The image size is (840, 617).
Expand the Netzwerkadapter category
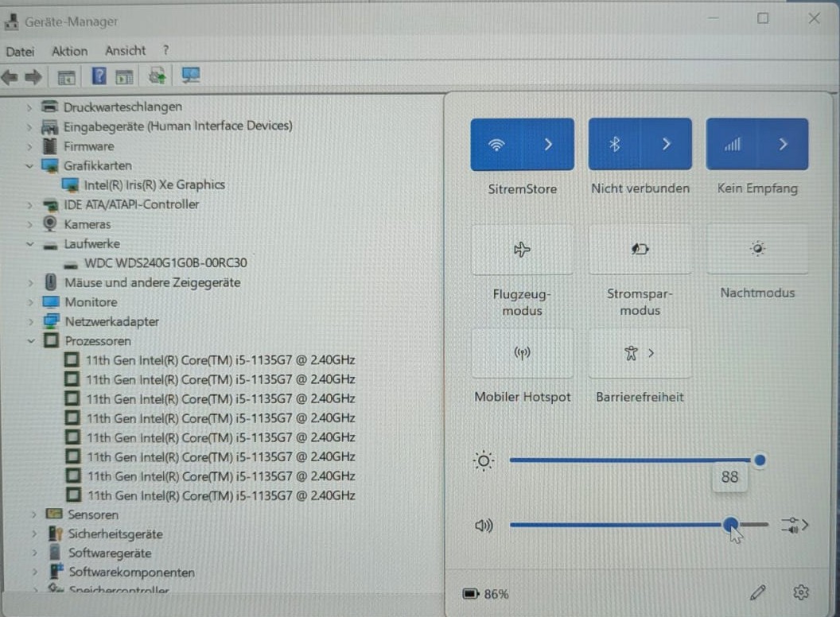pos(31,322)
